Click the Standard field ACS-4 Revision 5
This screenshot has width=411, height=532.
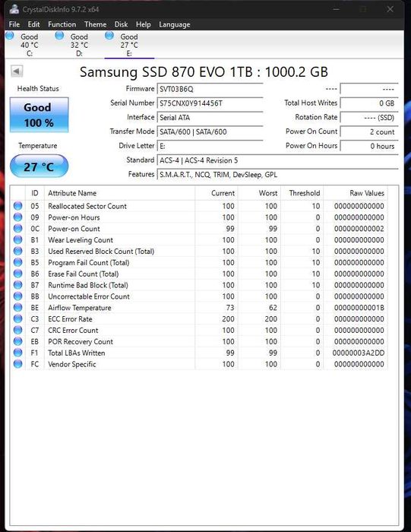277,160
